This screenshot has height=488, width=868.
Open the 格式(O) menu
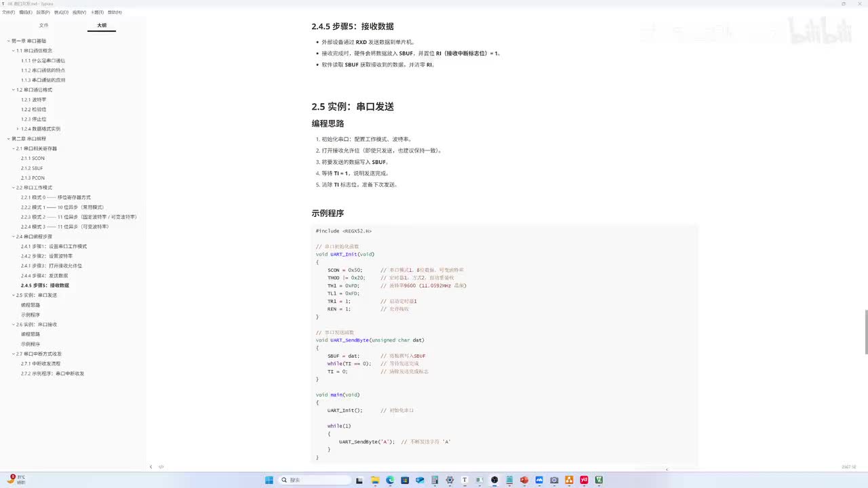click(61, 12)
